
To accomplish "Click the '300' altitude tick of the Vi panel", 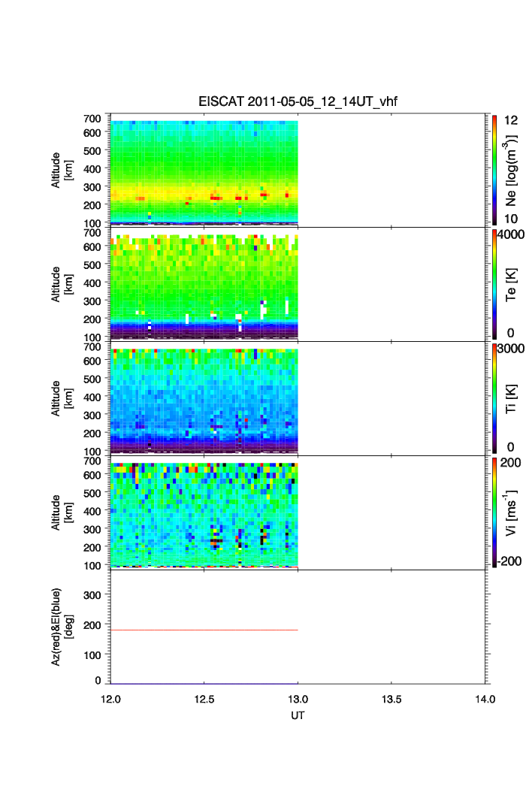I will coord(92,529).
